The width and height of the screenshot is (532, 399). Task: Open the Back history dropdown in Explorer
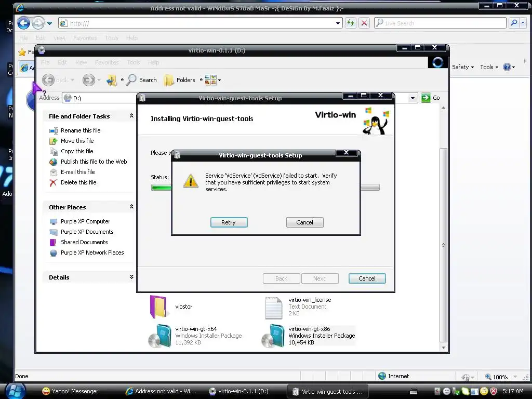(72, 80)
